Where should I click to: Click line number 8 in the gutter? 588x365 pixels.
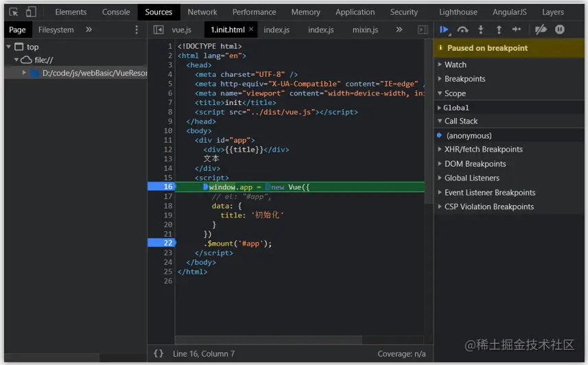coord(170,112)
